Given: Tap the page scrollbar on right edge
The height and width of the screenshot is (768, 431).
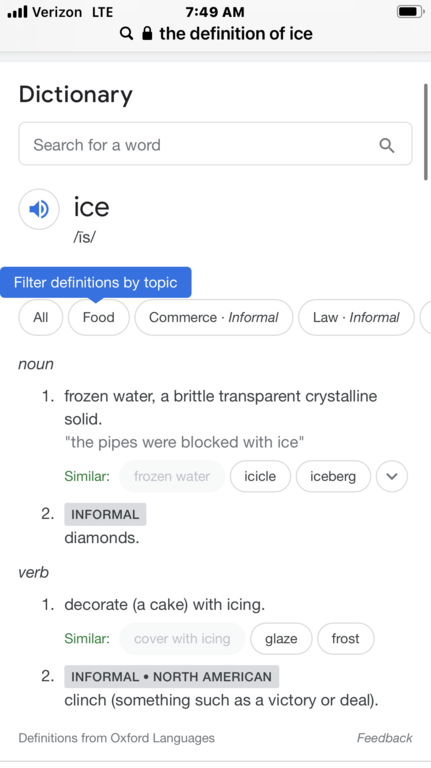Looking at the screenshot, I should [x=426, y=132].
